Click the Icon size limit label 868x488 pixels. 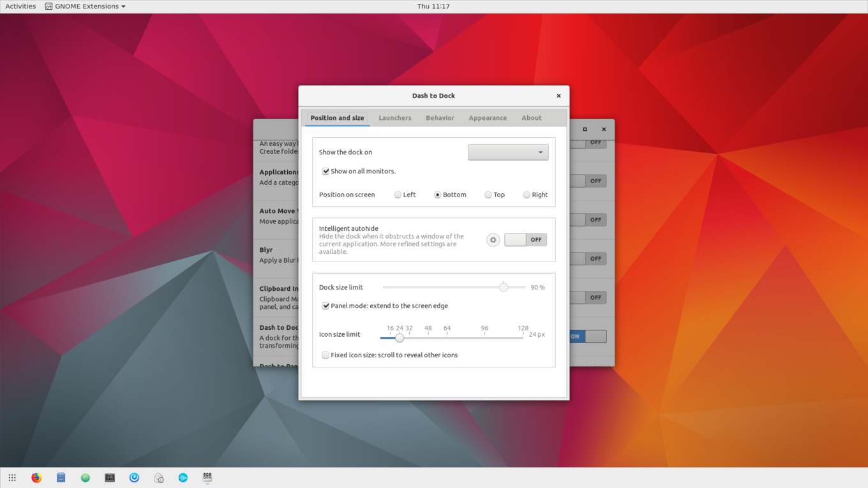(340, 334)
